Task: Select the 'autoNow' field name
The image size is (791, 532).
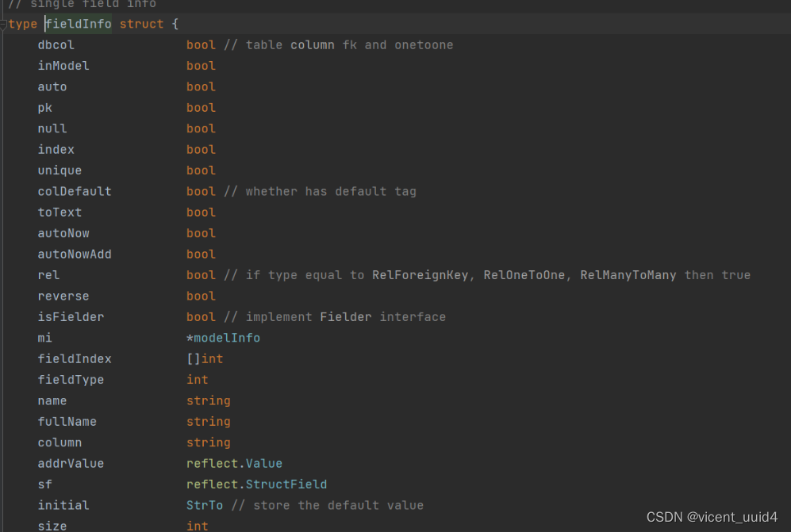Action: [x=63, y=233]
